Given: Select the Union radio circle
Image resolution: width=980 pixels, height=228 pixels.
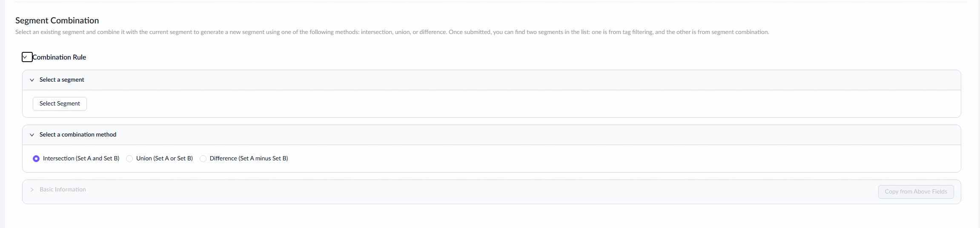Looking at the screenshot, I should click(129, 159).
